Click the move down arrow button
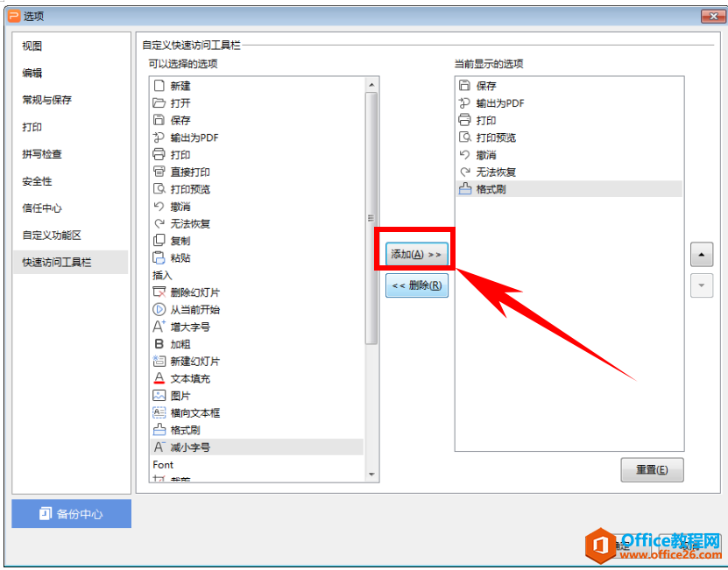Screen dimensions: 728x570 pos(702,285)
